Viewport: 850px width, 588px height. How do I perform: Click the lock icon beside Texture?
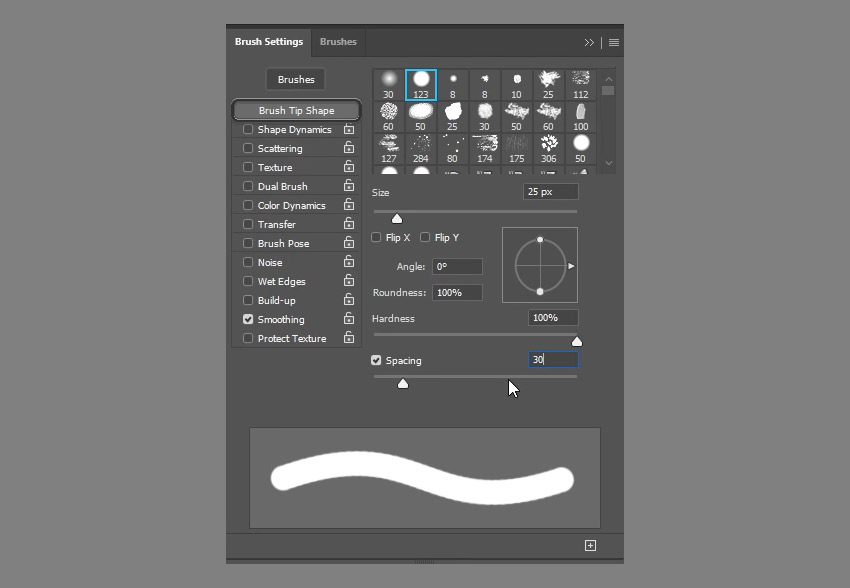(348, 167)
